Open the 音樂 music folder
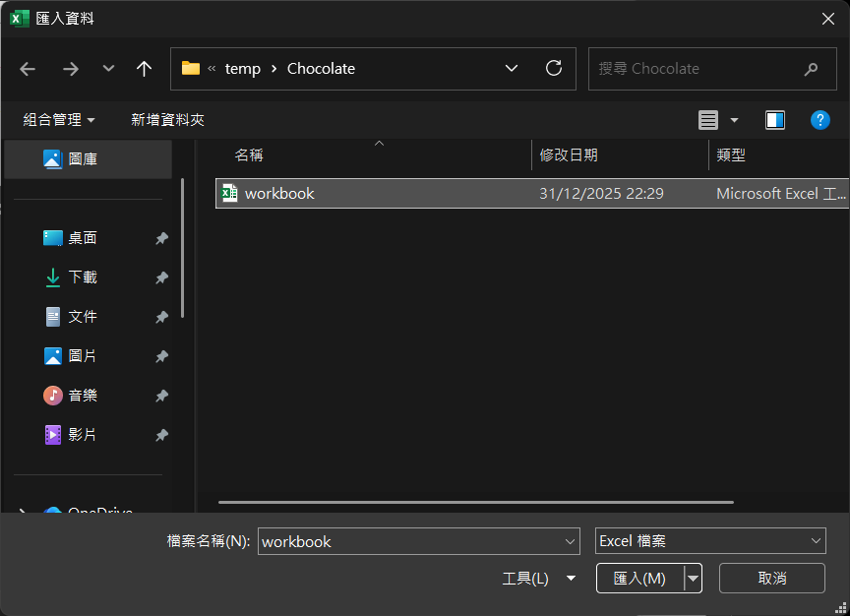Viewport: 850px width, 616px height. (83, 396)
